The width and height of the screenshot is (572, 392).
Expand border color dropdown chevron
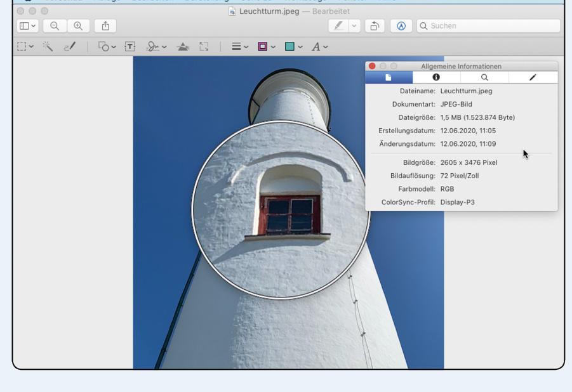pyautogui.click(x=273, y=47)
